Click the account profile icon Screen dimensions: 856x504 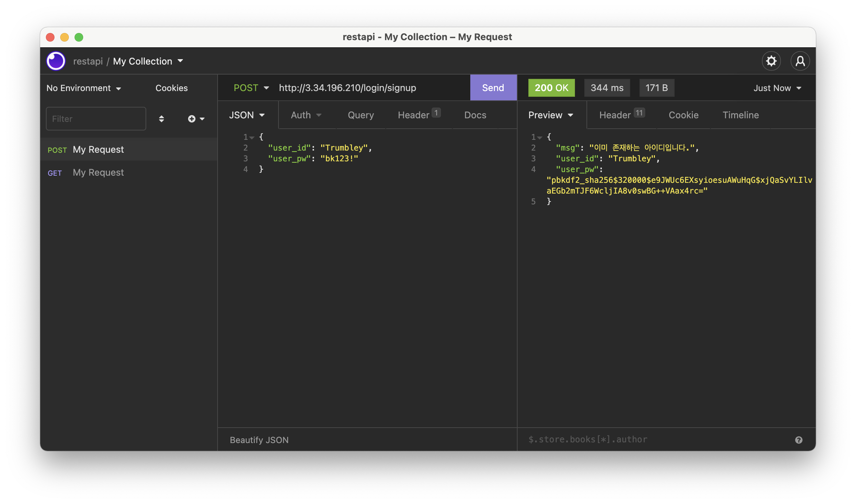point(800,61)
